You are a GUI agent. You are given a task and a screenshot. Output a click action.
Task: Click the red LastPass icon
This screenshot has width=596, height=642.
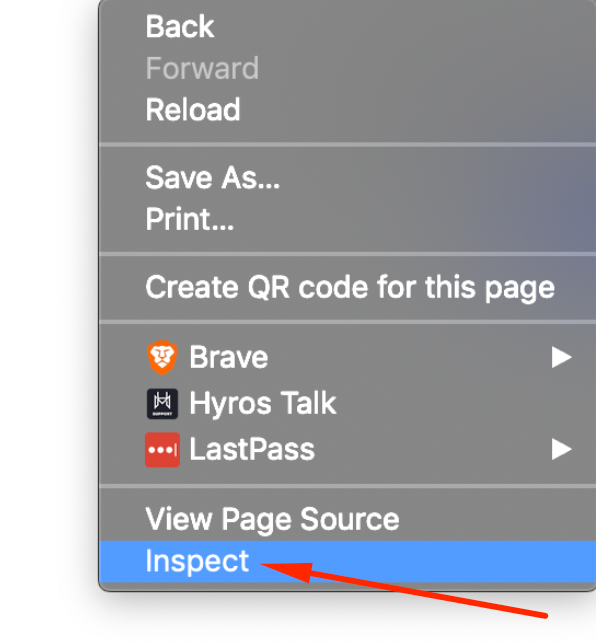pos(162,450)
